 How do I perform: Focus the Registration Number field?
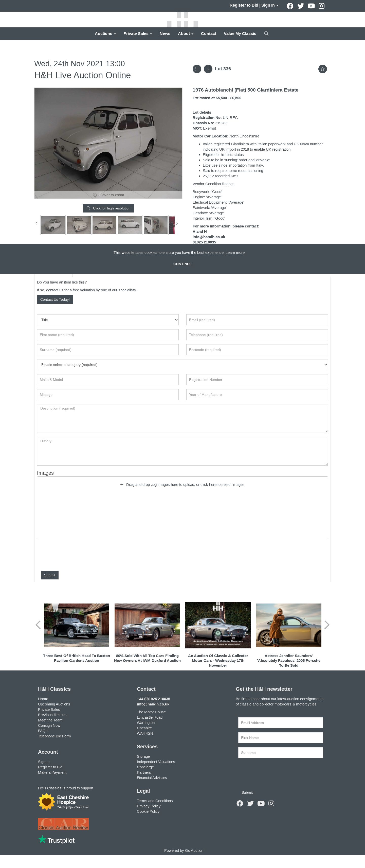[257, 380]
